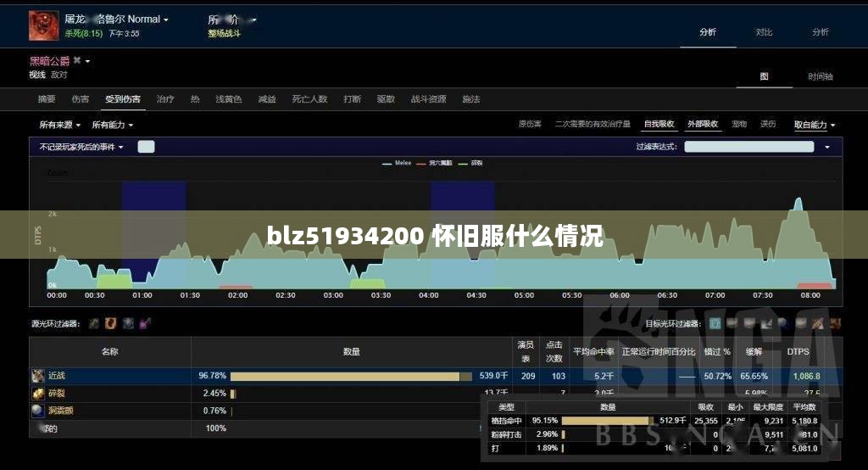
Task: Toggle the 自我吸收 option
Action: (659, 124)
